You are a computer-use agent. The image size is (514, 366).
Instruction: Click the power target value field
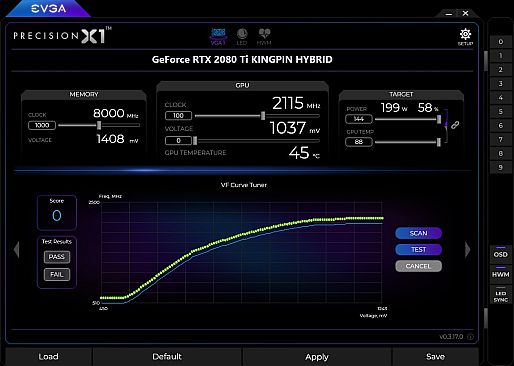359,119
